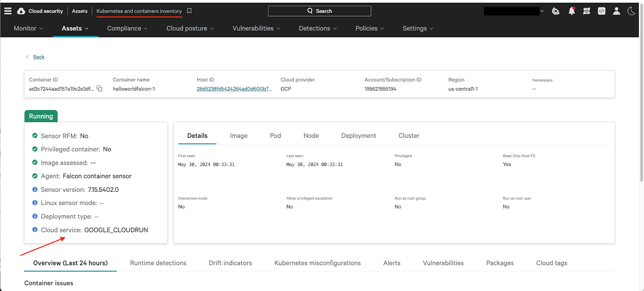
Task: Copy the Container ID to clipboard
Action: pos(99,89)
